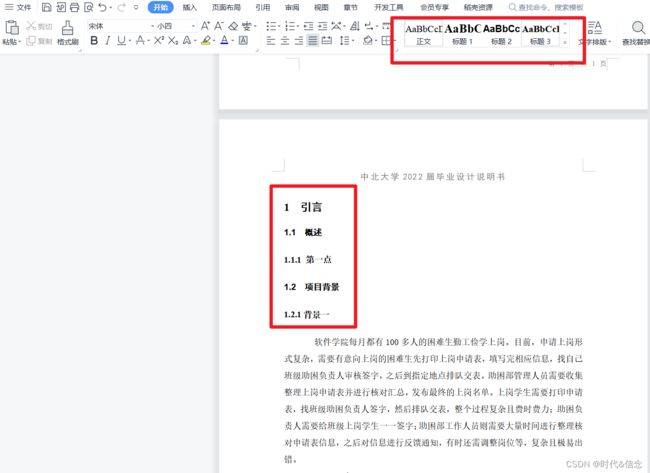Apply yellow highlight color pen
The image size is (650, 473).
[x=206, y=40]
